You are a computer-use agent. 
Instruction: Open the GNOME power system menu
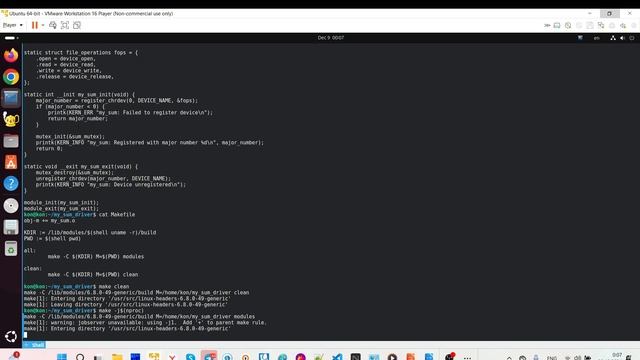[x=632, y=38]
